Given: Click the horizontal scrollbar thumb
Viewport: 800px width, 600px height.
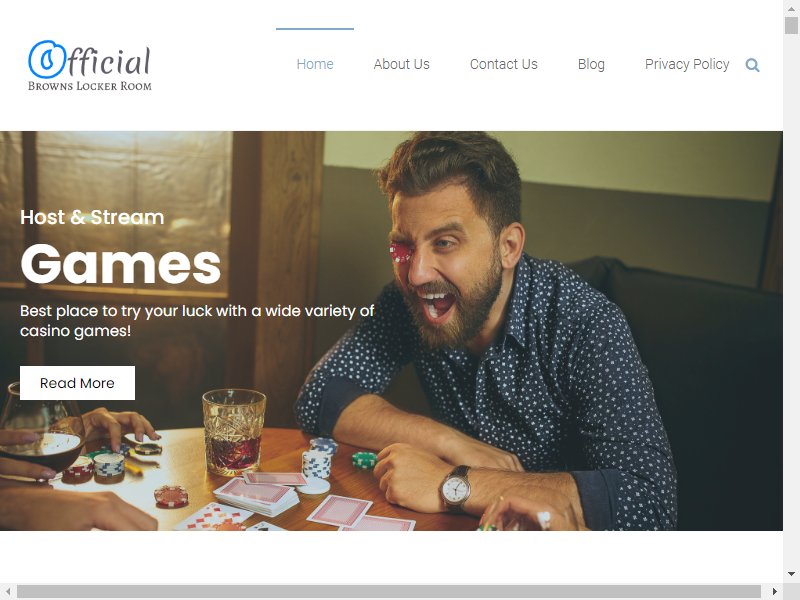Looking at the screenshot, I should 389,591.
